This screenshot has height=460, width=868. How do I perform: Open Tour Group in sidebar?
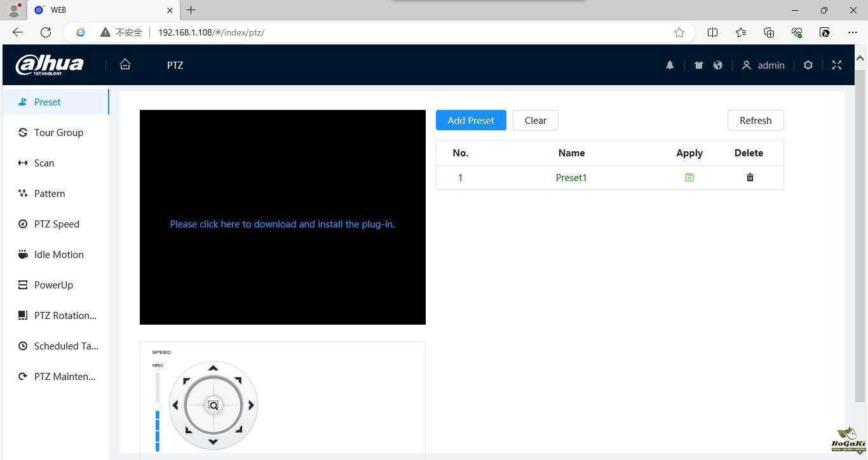click(x=58, y=132)
